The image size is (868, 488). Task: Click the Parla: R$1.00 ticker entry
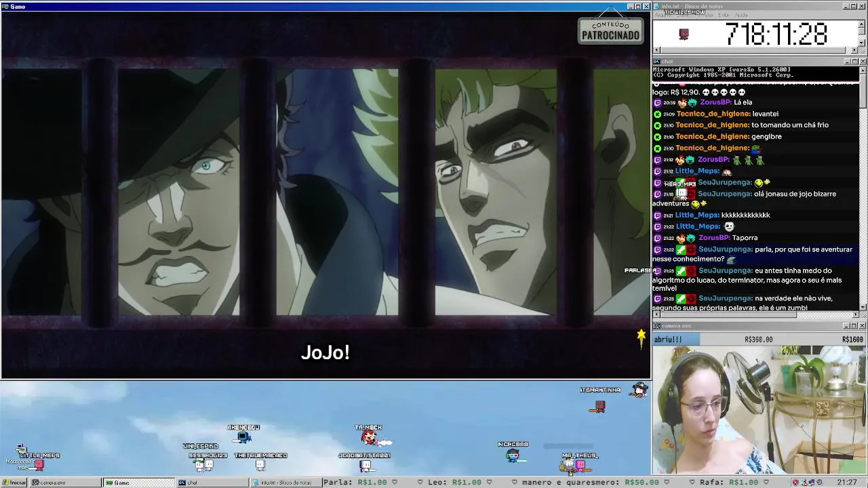click(x=355, y=483)
